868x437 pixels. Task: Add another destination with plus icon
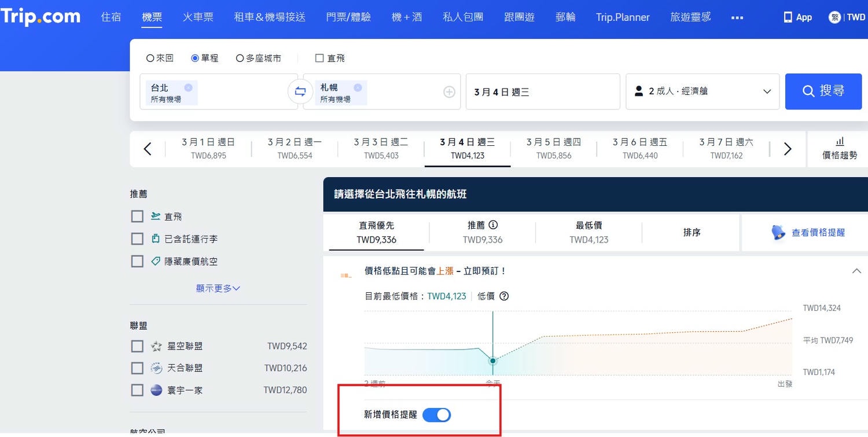(449, 91)
